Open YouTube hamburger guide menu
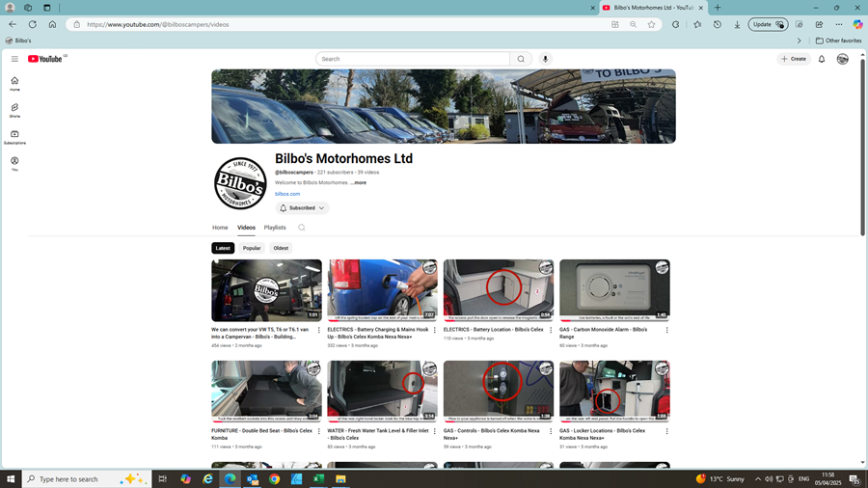This screenshot has width=868, height=488. (14, 59)
